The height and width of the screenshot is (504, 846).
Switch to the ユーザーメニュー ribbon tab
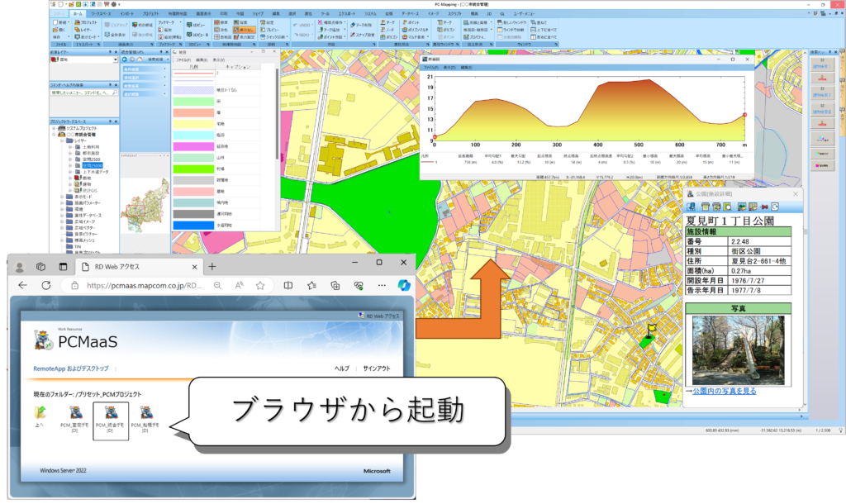coord(523,13)
